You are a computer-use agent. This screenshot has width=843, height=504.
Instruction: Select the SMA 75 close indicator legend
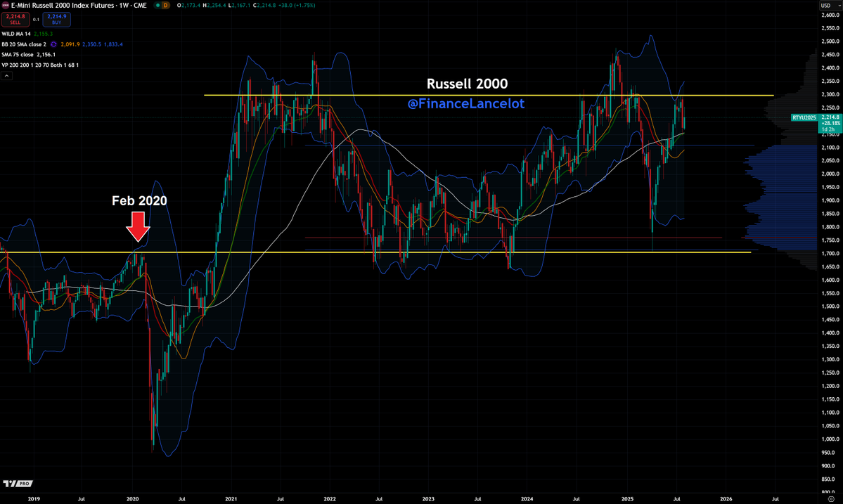coord(17,54)
